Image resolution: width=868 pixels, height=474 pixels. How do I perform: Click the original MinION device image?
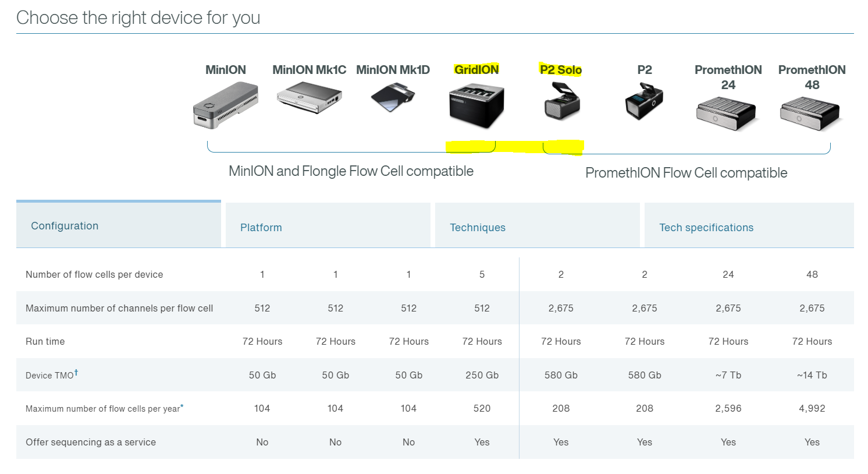pyautogui.click(x=226, y=105)
